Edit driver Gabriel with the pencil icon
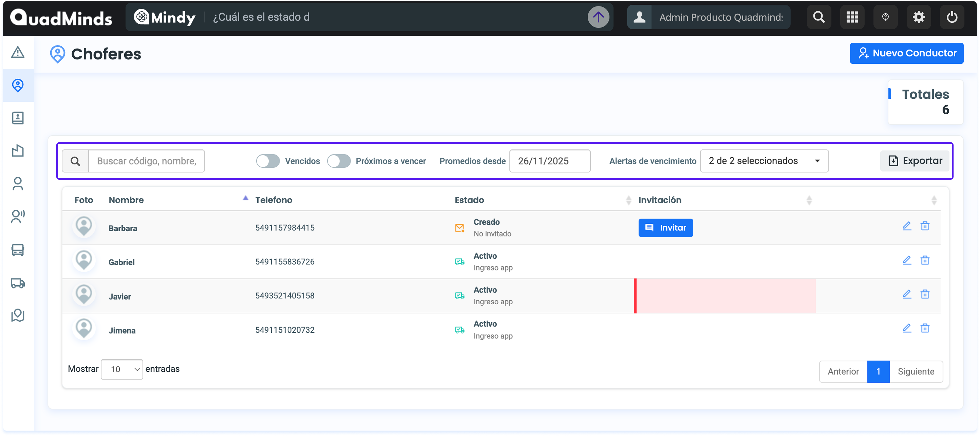980x436 pixels. coord(907,260)
